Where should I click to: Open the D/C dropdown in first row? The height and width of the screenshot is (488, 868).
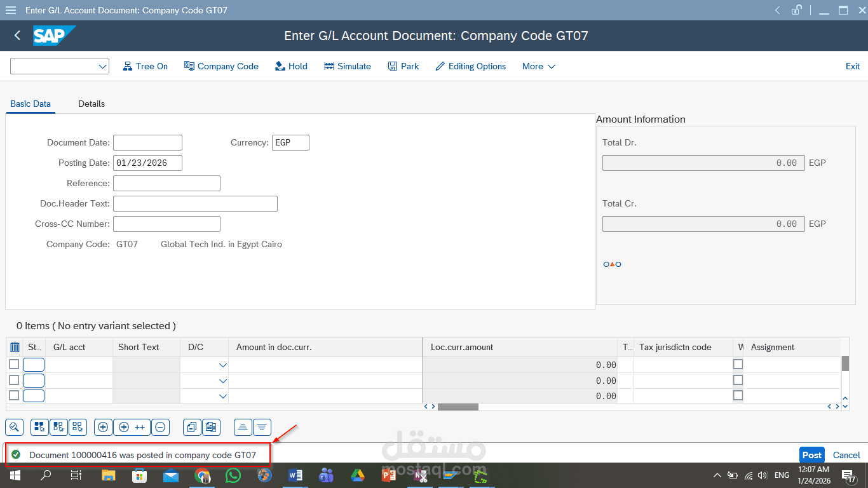222,365
